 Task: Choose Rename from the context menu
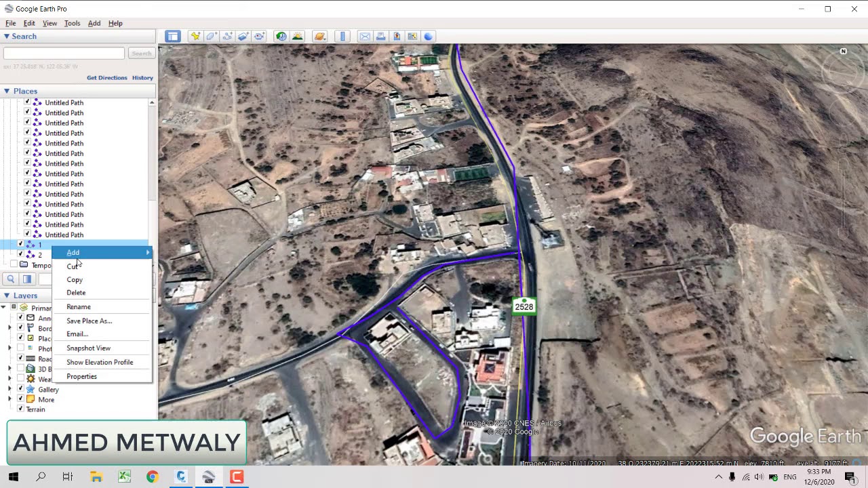point(79,306)
